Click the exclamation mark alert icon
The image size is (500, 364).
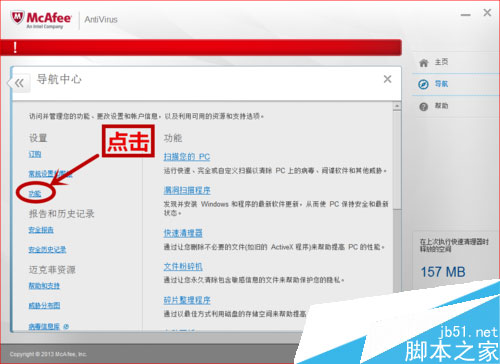15,47
